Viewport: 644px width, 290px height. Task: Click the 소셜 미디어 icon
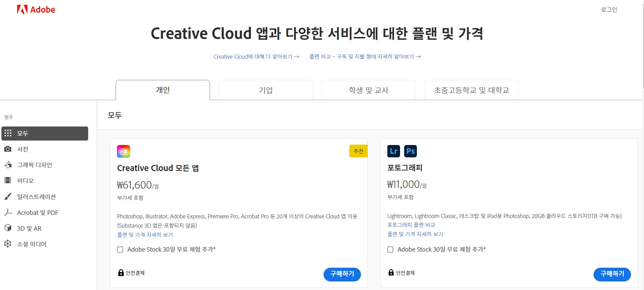[x=8, y=244]
